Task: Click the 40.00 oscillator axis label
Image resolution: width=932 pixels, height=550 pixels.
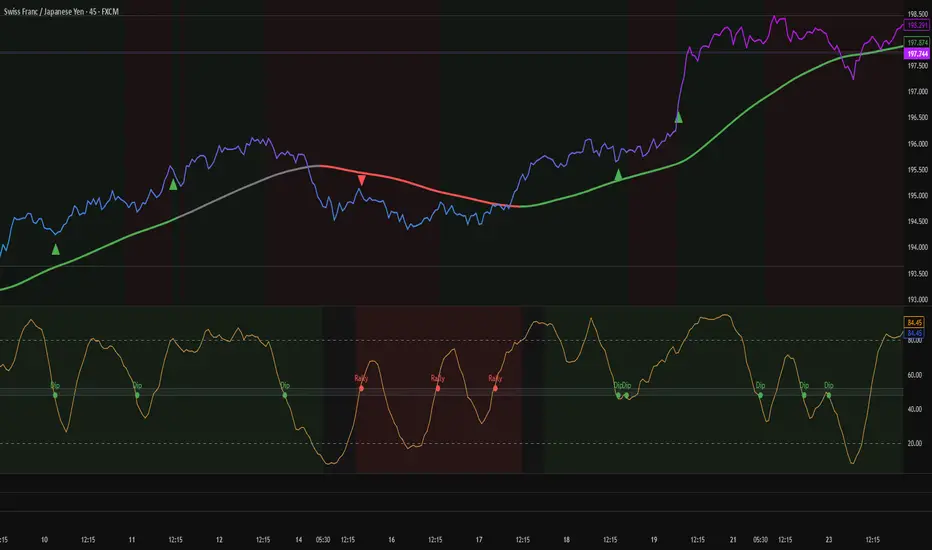Action: [914, 409]
